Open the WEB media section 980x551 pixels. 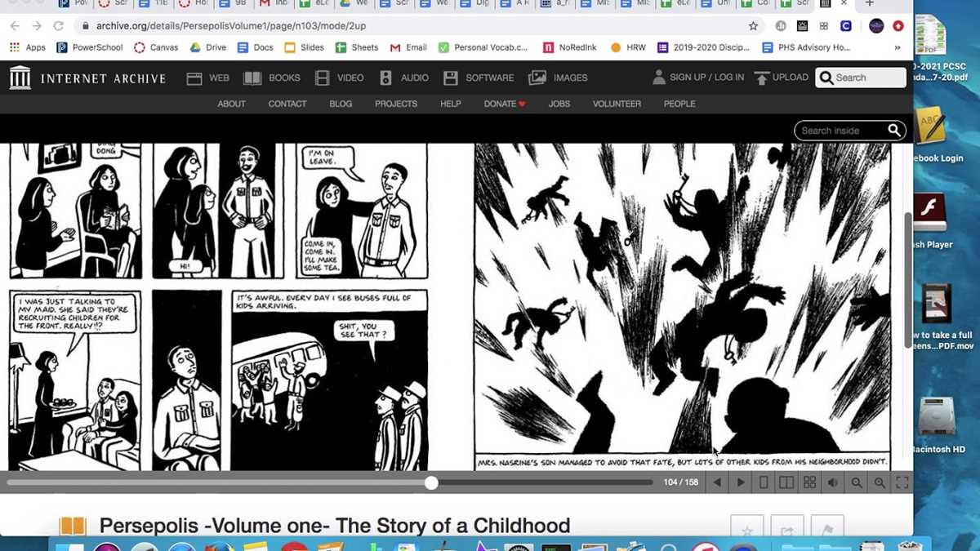pyautogui.click(x=207, y=78)
